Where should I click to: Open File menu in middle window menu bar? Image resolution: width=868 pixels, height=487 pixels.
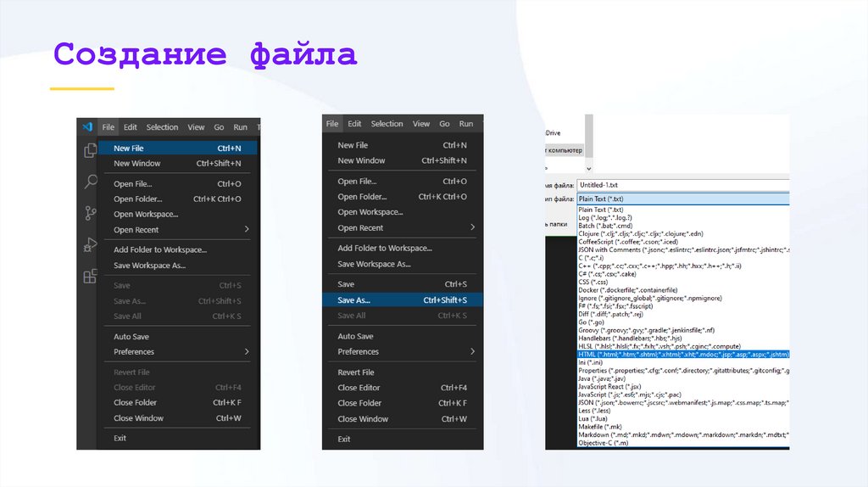(332, 124)
